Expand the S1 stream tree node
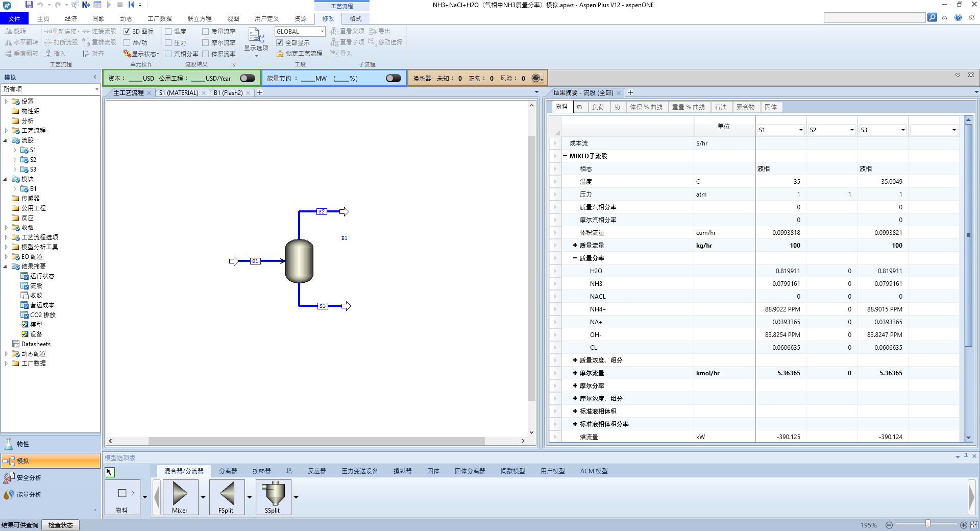 tap(15, 150)
